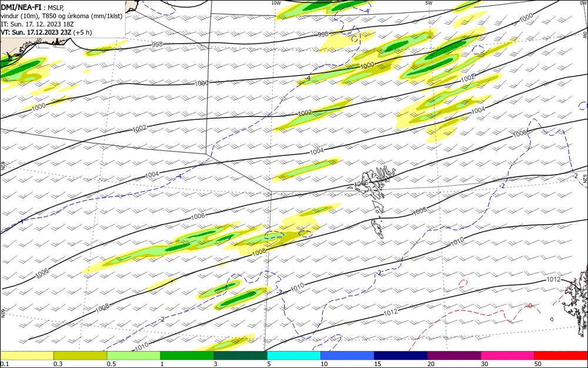The height and width of the screenshot is (368, 588).
Task: Click the purple 20–30 legend swatch
Action: pyautogui.click(x=454, y=356)
